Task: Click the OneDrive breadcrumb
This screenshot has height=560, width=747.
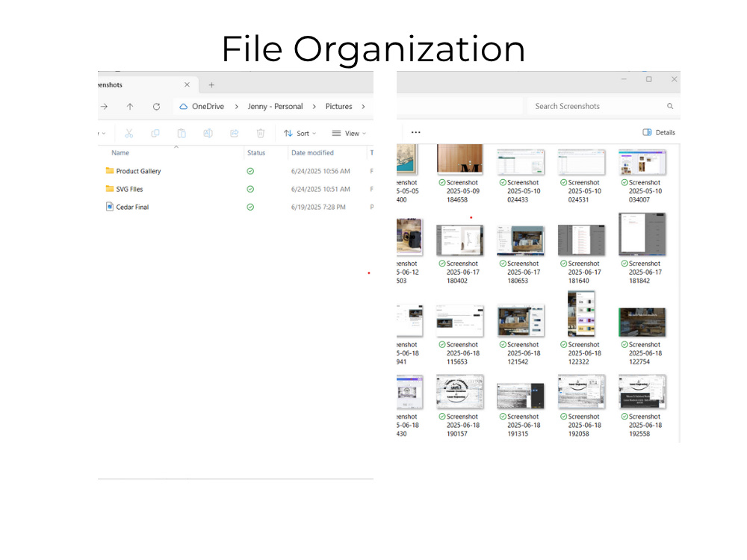Action: click(x=208, y=106)
